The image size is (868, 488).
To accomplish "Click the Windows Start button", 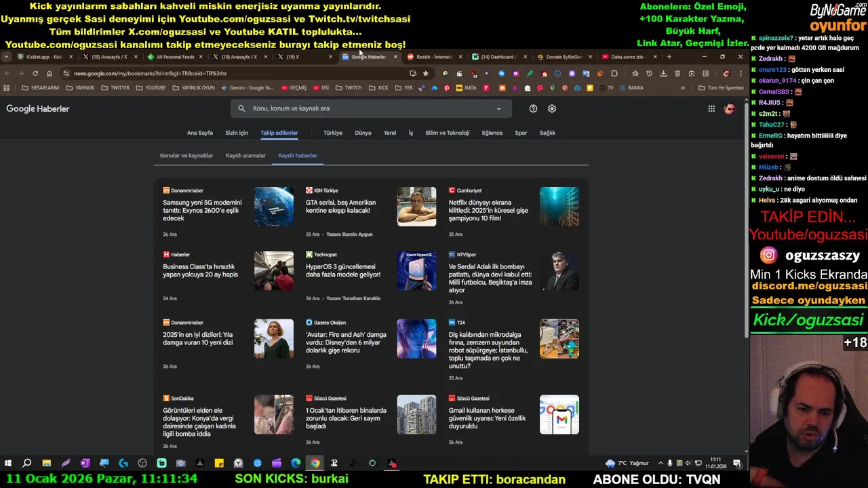I will pyautogui.click(x=8, y=463).
